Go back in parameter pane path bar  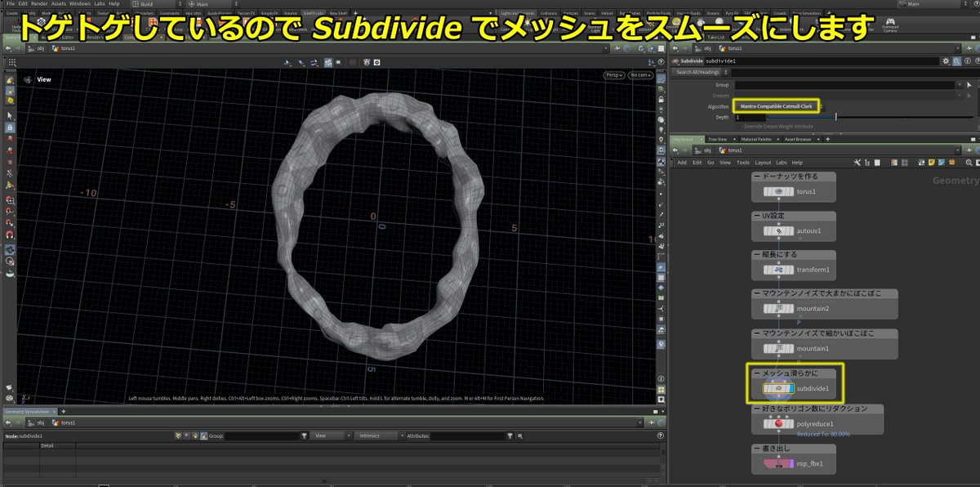coord(675,48)
